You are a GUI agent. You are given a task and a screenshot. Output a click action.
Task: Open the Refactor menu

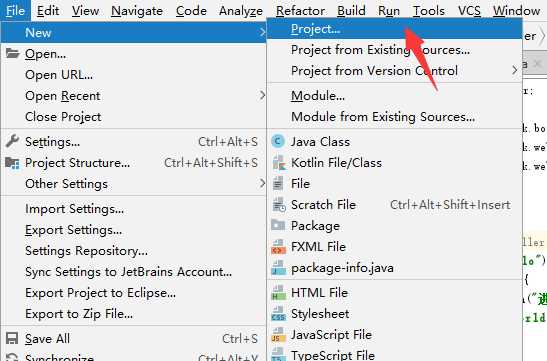300,11
